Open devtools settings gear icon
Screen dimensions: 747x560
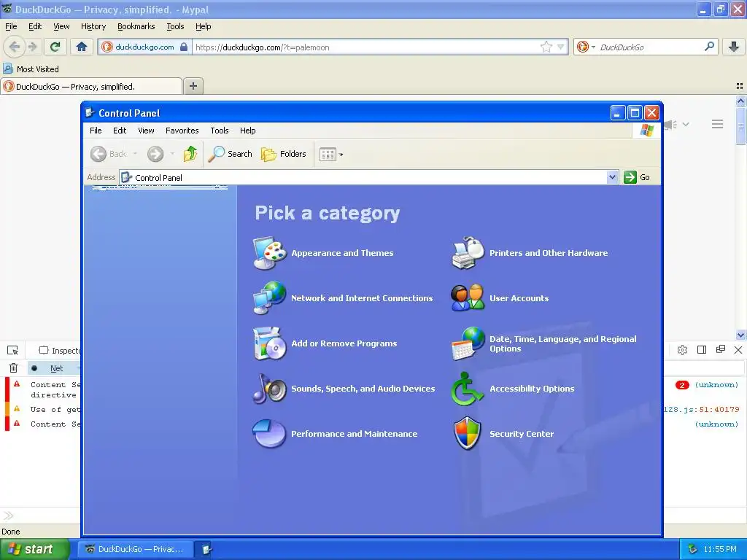[x=682, y=350]
